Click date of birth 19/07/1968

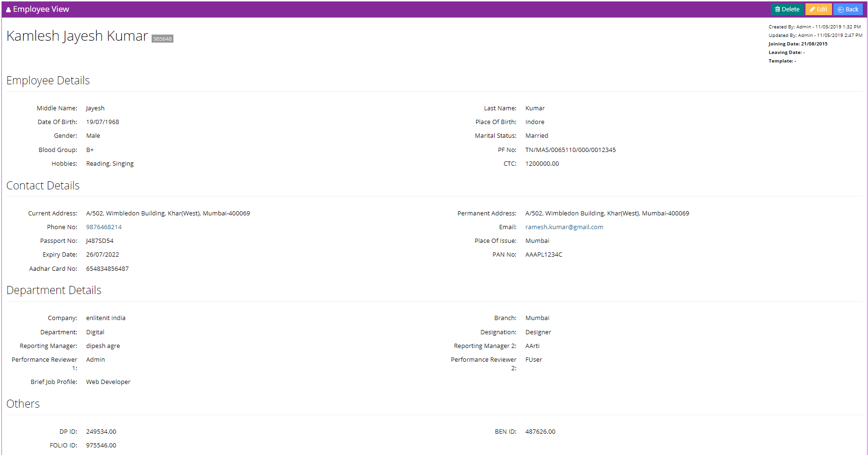click(x=102, y=122)
